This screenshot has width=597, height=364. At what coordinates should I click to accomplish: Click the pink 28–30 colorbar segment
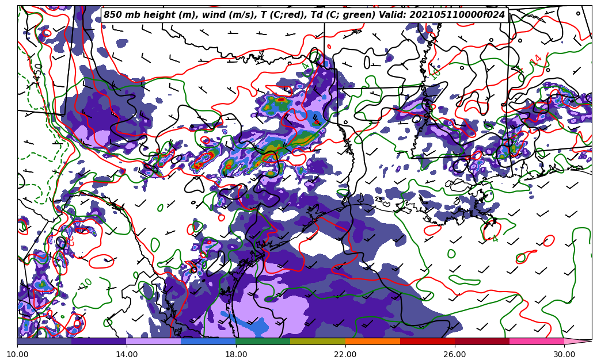pyautogui.click(x=537, y=341)
